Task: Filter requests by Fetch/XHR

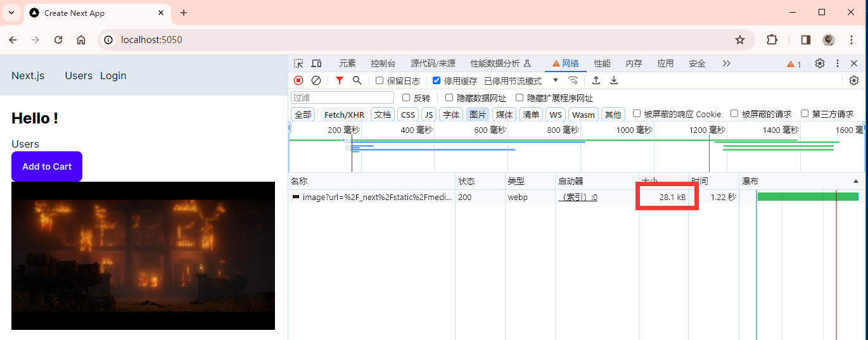Action: (344, 115)
